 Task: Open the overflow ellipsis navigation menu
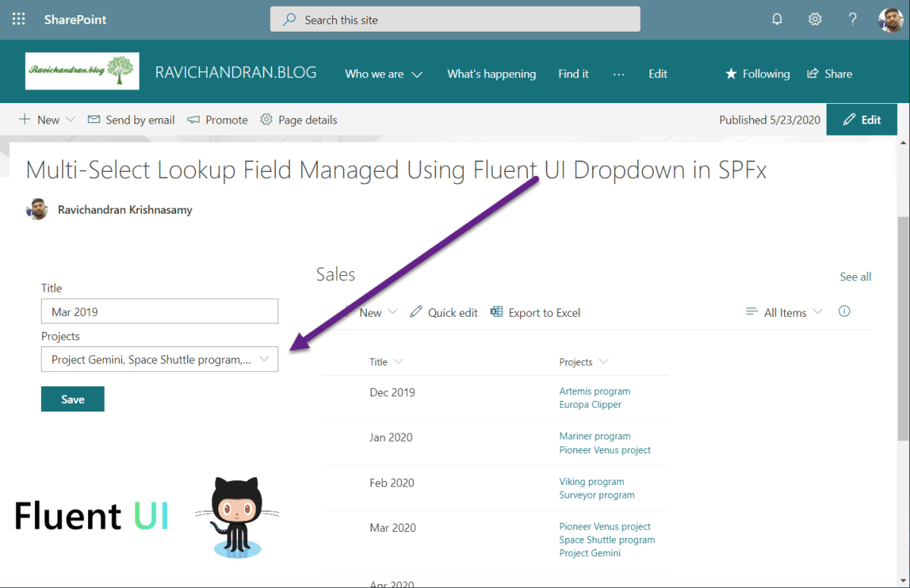(619, 73)
